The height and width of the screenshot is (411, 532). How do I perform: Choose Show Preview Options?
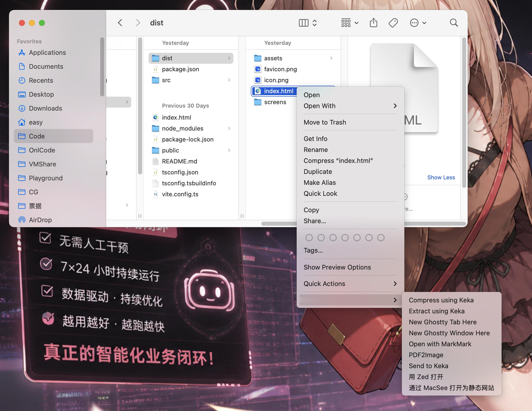pos(350,267)
